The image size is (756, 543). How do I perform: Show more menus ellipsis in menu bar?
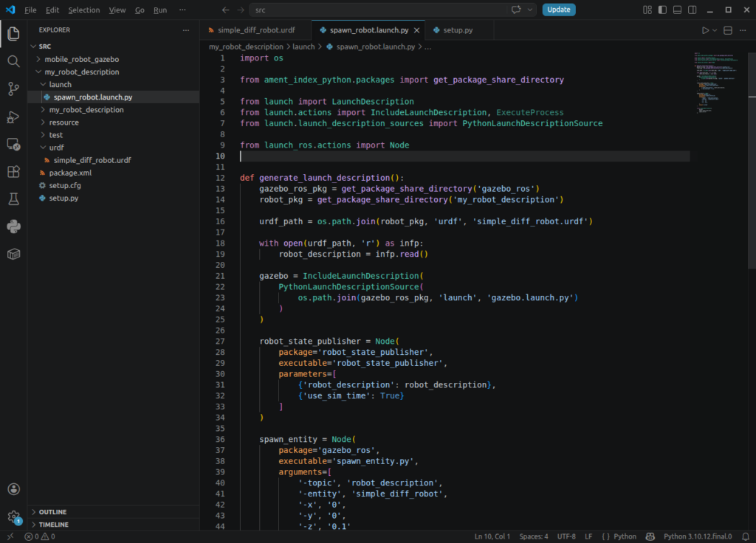(x=182, y=10)
